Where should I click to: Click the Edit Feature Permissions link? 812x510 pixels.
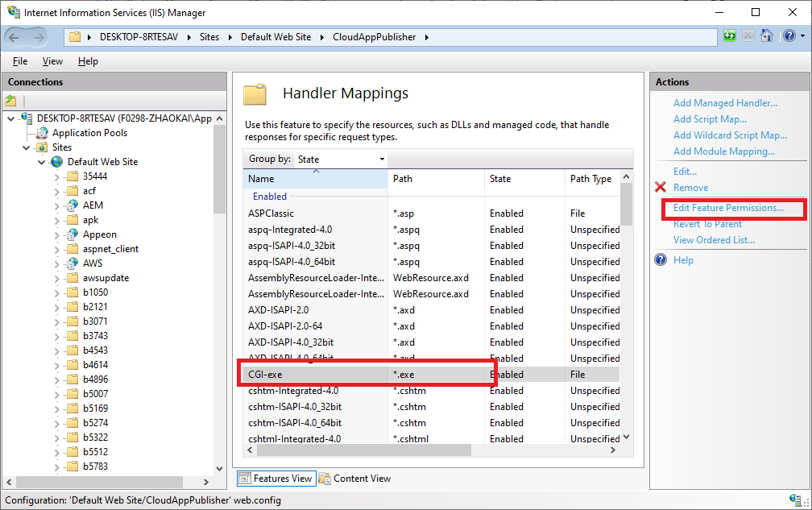728,208
